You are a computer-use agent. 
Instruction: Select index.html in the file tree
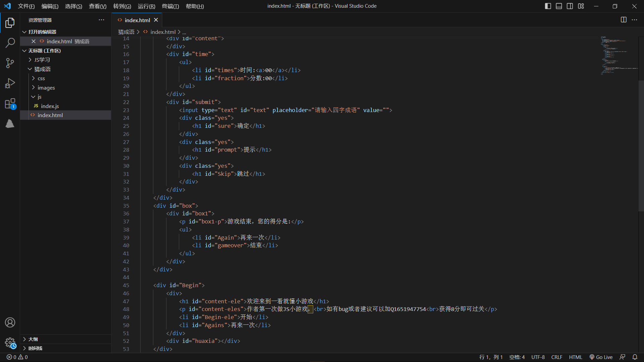point(65,115)
